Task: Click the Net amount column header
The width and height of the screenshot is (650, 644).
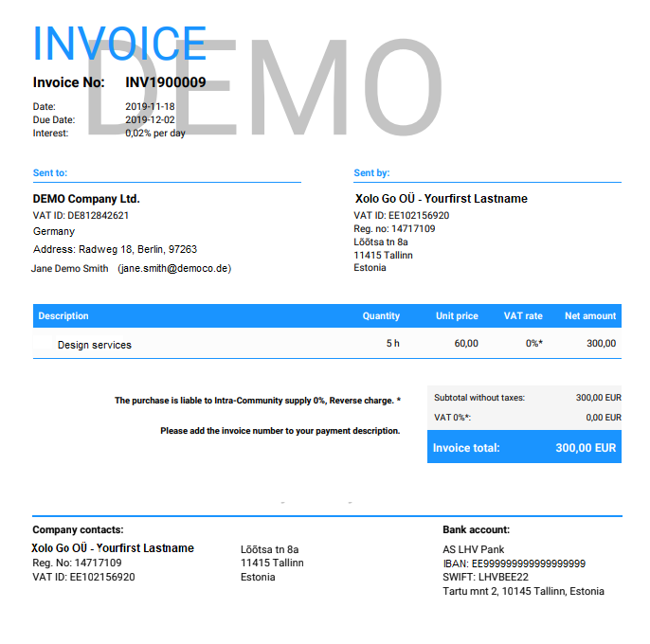Action: [590, 316]
